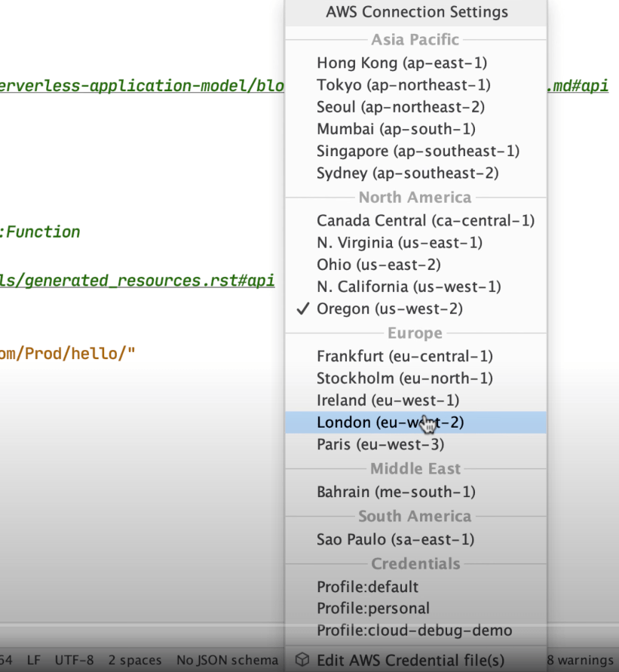Open the LF line separator selector

click(34, 660)
